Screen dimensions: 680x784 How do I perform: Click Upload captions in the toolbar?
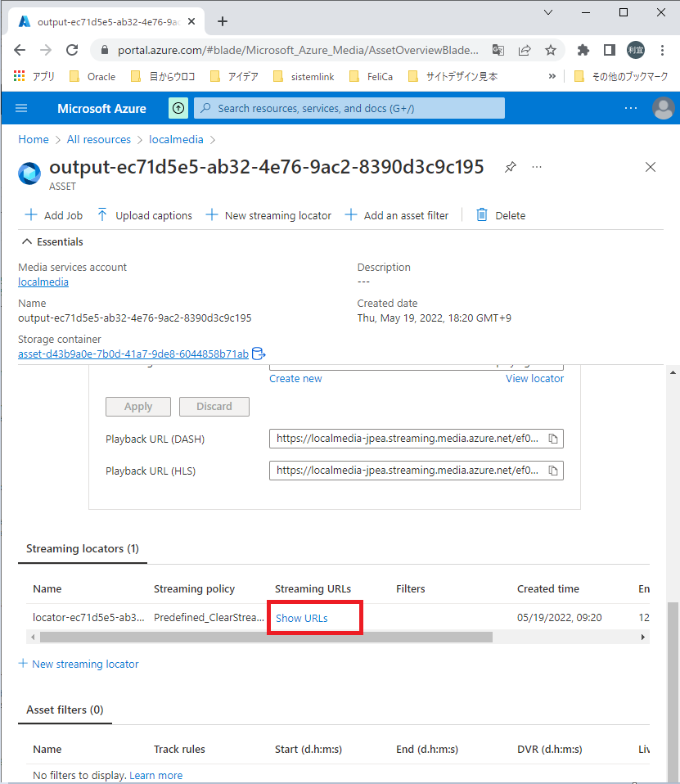(145, 215)
